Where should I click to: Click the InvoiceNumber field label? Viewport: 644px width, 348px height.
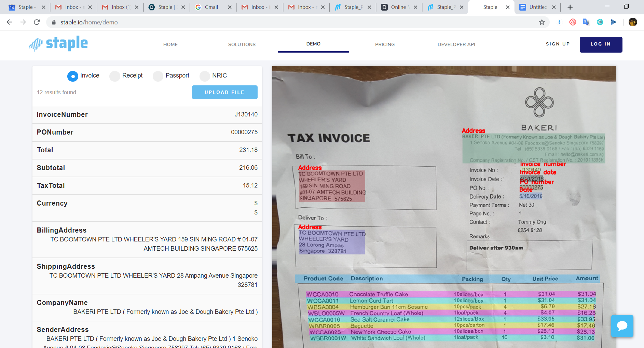(62, 114)
